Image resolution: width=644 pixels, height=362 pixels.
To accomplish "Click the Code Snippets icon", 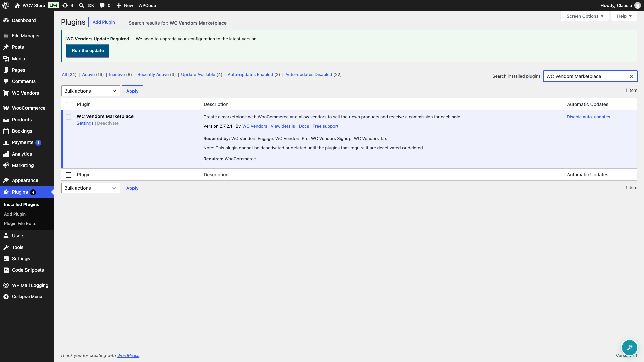I will click(6, 270).
